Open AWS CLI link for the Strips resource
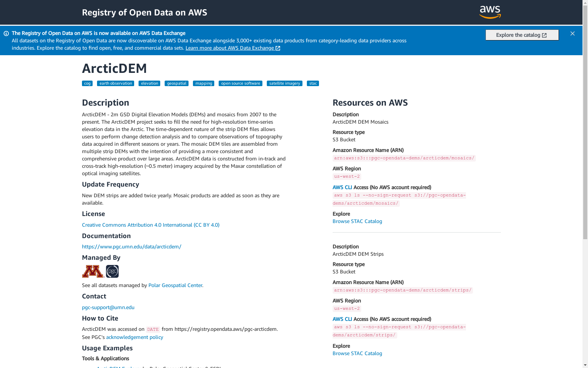Image resolution: width=588 pixels, height=368 pixels. point(342,319)
